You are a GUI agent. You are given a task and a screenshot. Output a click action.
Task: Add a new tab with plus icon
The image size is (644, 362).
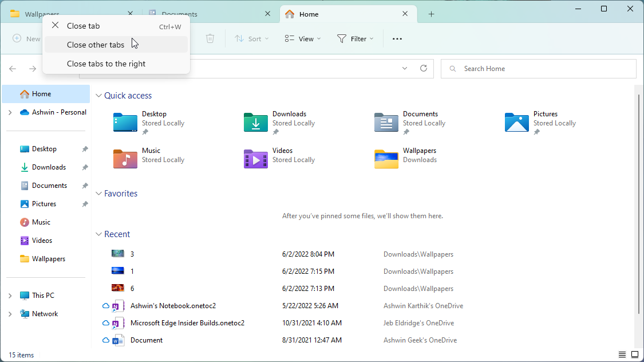[x=431, y=14]
